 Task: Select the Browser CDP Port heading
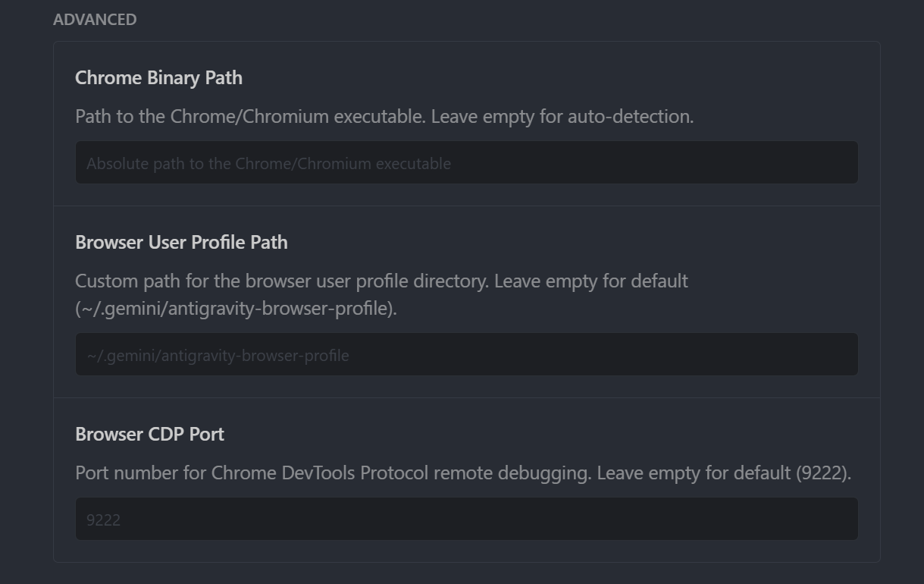coord(149,434)
